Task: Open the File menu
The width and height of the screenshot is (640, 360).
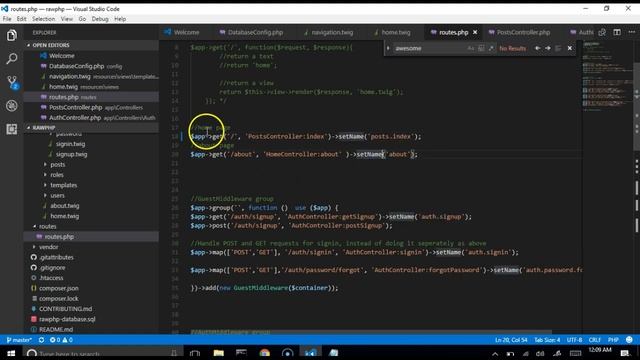Action: 7,19
